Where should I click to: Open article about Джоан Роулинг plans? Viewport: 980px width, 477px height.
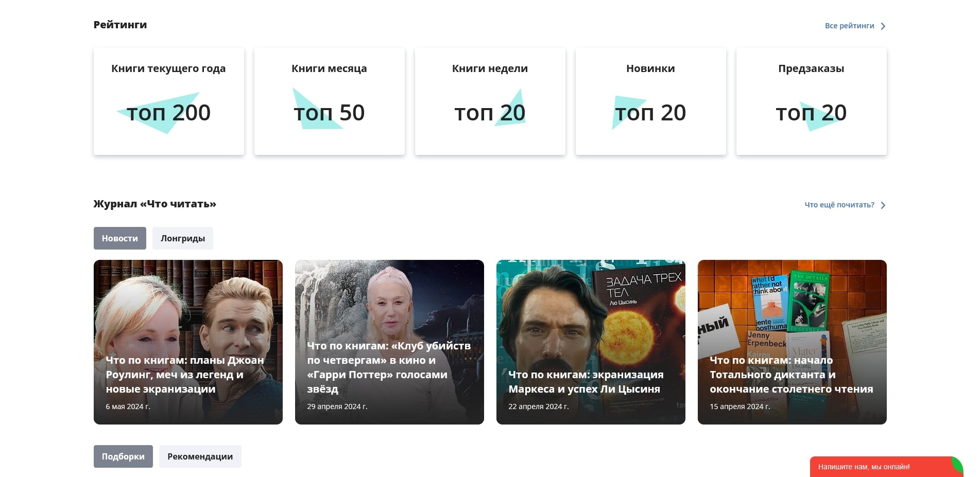pyautogui.click(x=188, y=342)
